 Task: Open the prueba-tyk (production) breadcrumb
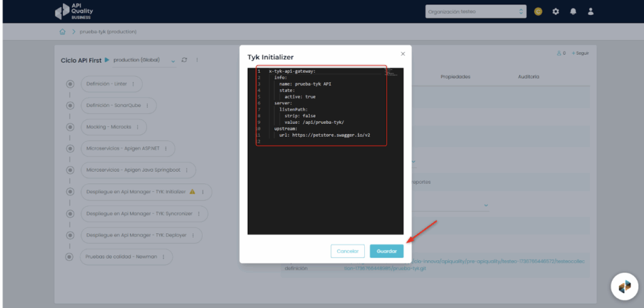[108, 31]
